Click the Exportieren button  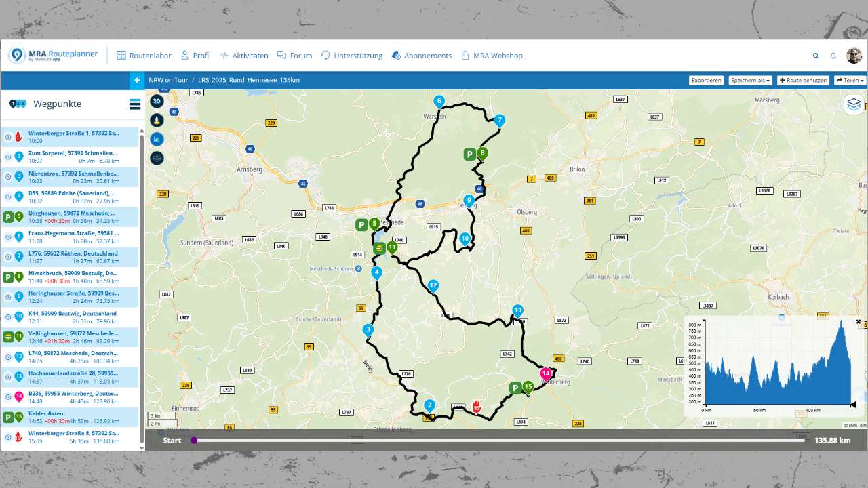click(706, 80)
